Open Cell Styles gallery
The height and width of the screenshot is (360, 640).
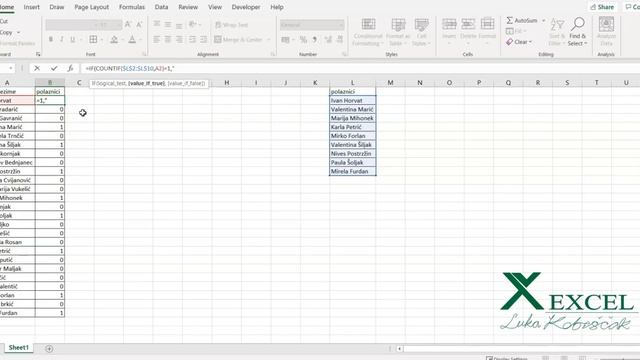pos(421,32)
